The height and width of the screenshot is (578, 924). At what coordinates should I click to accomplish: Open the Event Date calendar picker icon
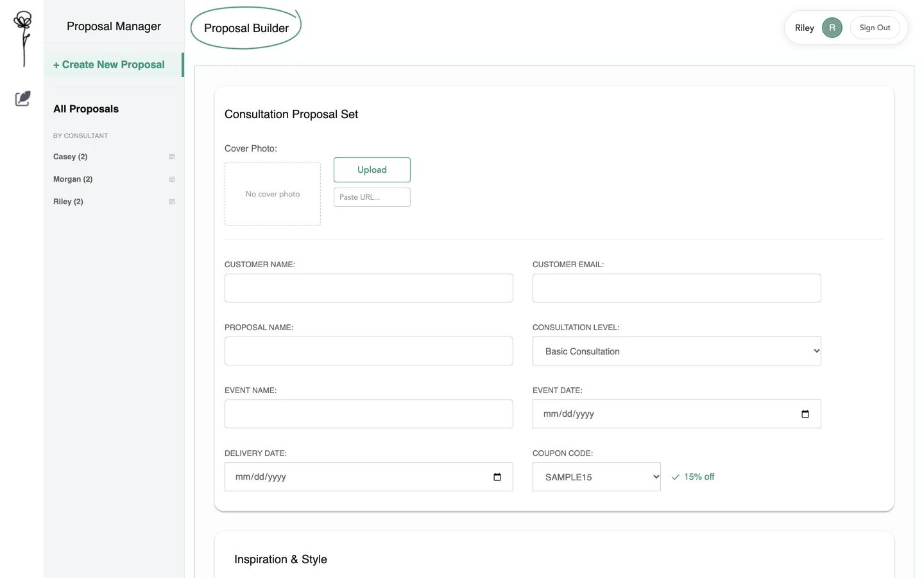point(805,414)
